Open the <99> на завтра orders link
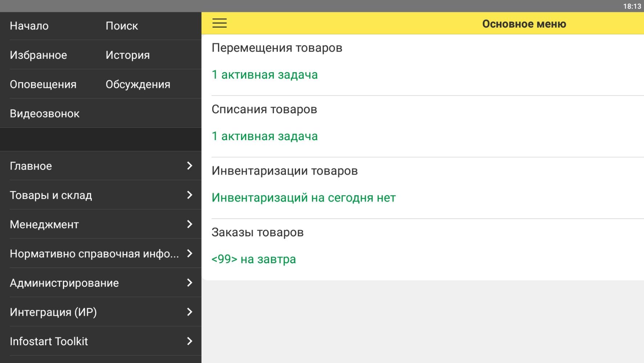 tap(254, 259)
